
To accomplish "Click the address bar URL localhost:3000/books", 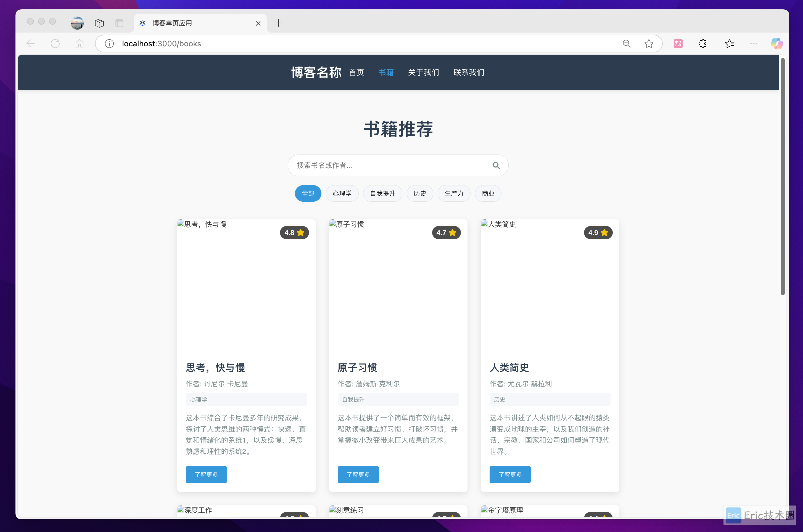I will pyautogui.click(x=162, y=44).
